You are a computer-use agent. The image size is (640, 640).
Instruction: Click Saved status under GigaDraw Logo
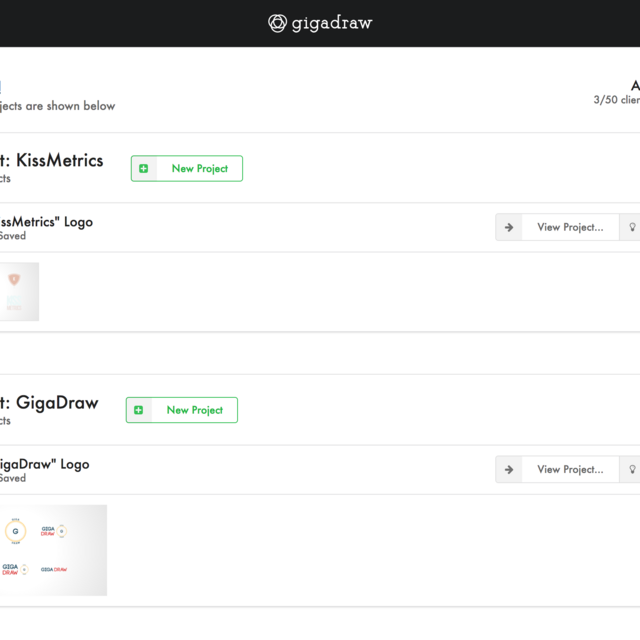point(13,478)
